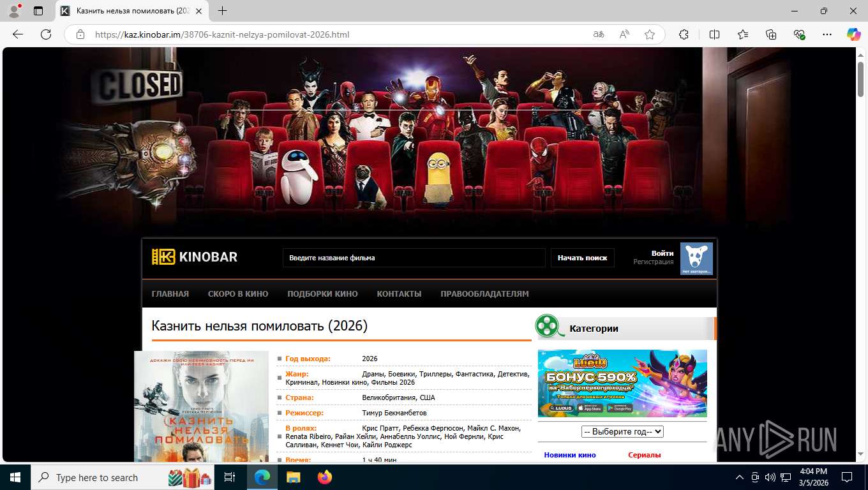This screenshot has height=490, width=868.
Task: Reload the page with refresh icon
Action: [x=46, y=34]
